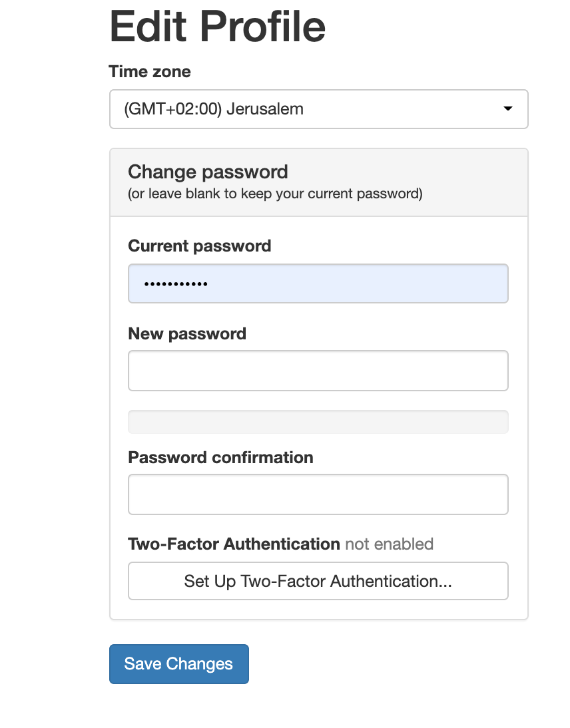Screen dimensions: 570x728
Task: Click Set Up Two-Factor Authentication...
Action: coord(318,580)
